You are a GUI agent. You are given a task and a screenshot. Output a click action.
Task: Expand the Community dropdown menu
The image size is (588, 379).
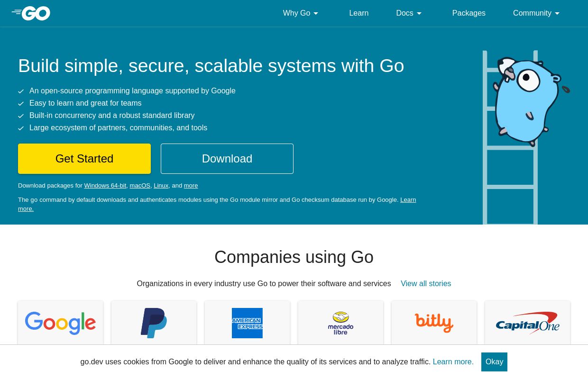[x=536, y=13]
